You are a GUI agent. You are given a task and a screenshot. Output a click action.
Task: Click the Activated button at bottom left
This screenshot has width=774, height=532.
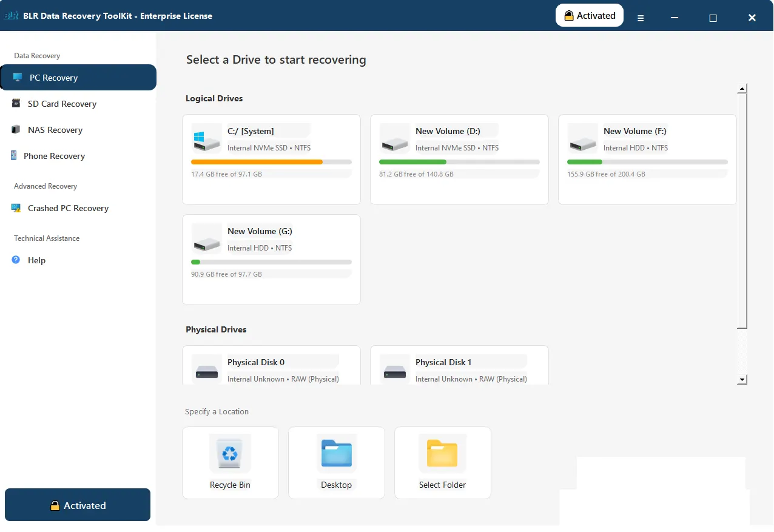pos(78,505)
